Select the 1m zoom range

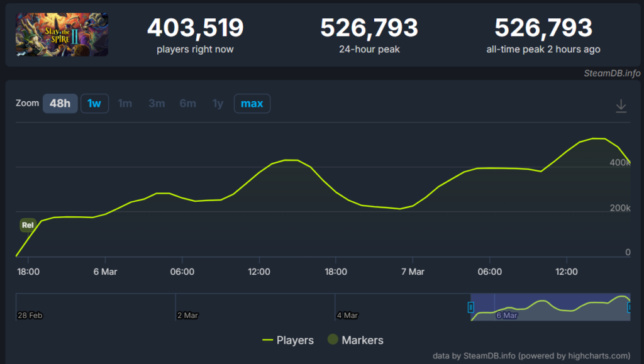125,103
